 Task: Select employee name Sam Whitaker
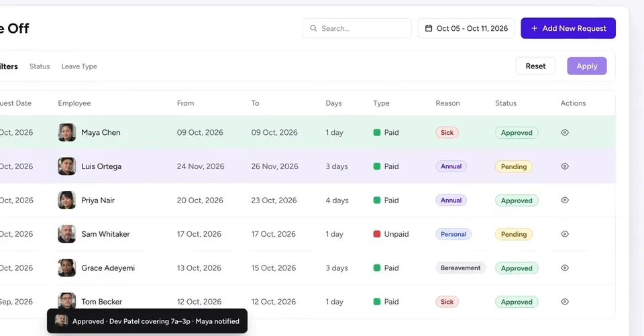pos(105,234)
